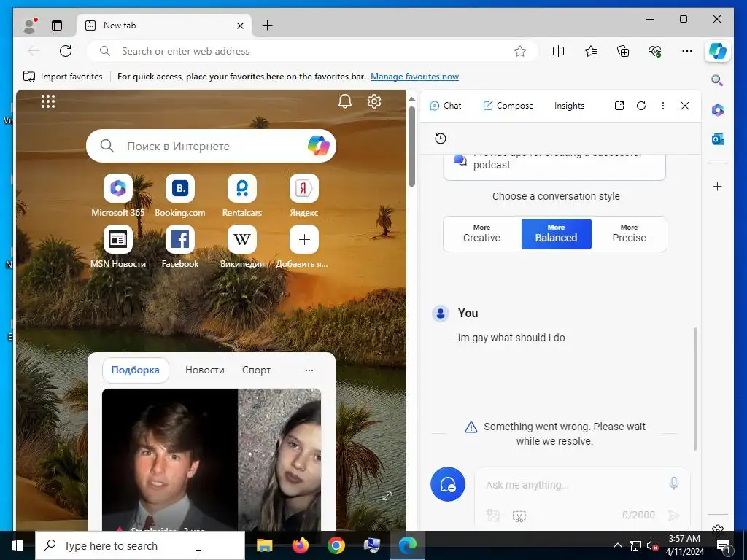Open app launcher grid on new tab
Image resolution: width=747 pixels, height=560 pixels.
coord(48,101)
